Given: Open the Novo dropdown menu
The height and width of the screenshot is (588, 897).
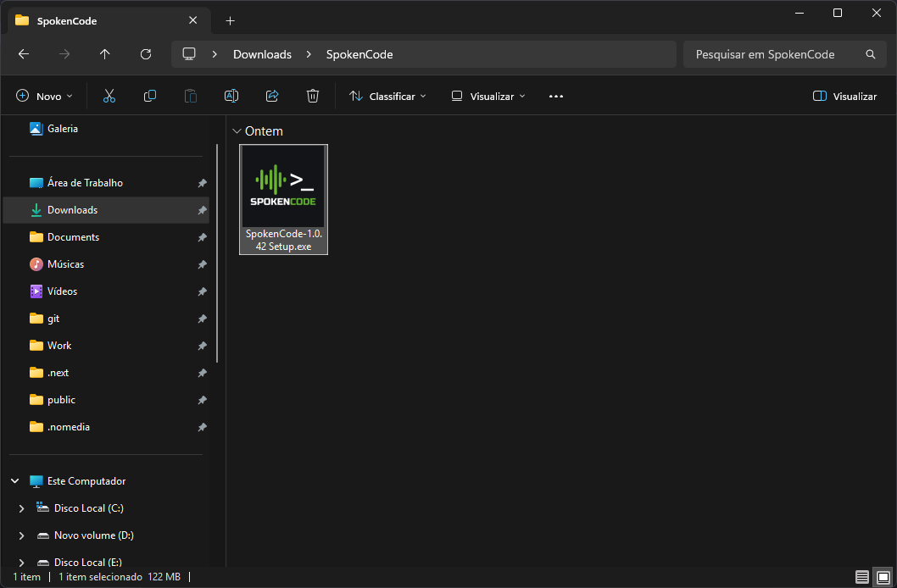Looking at the screenshot, I should [x=44, y=96].
